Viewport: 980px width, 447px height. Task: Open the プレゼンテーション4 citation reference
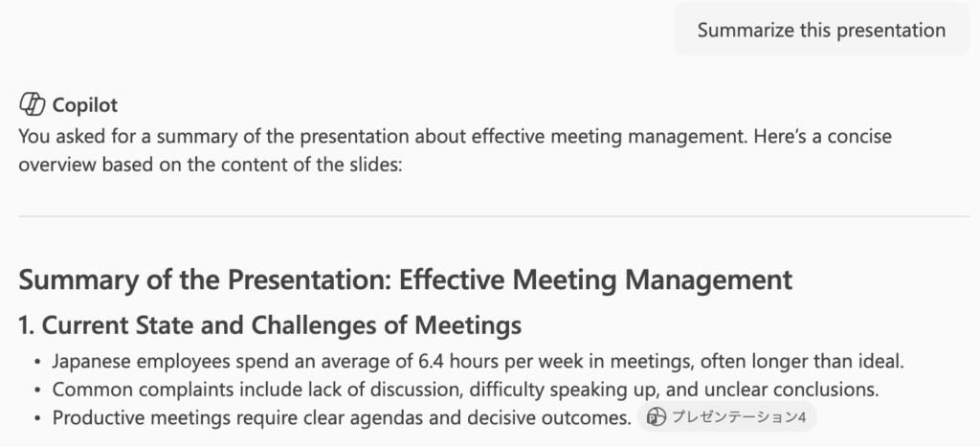739,417
